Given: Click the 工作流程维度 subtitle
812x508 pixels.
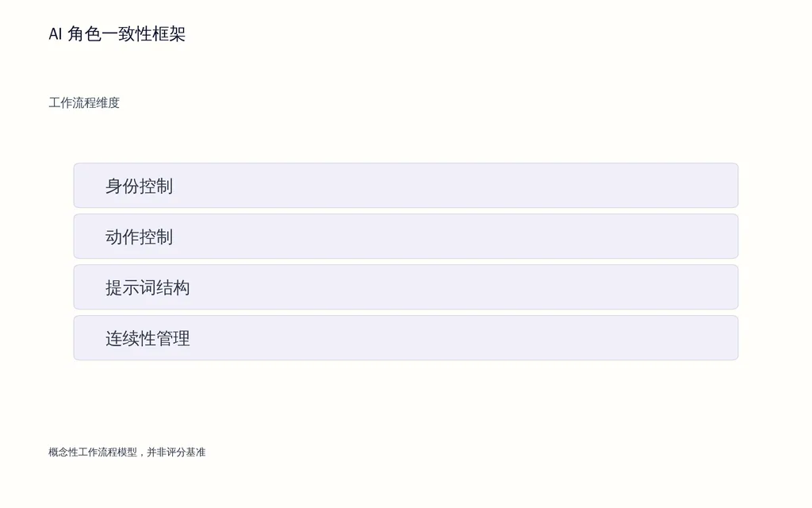Looking at the screenshot, I should [x=84, y=102].
